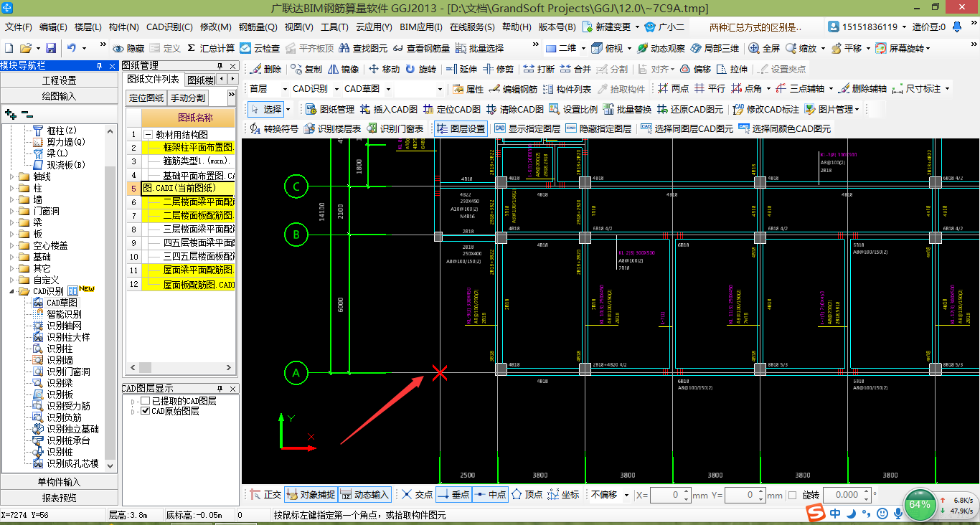Click the Save (floppy disk) icon
The width and height of the screenshot is (980, 525).
(x=51, y=48)
